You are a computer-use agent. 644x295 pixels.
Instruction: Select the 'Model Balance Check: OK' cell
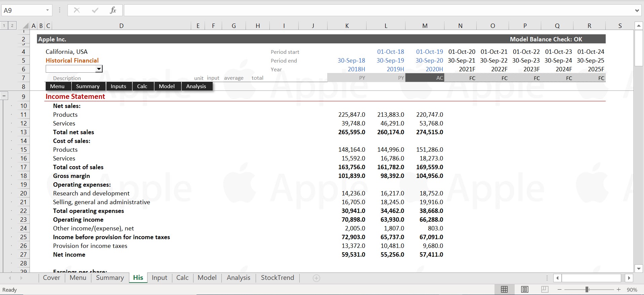click(x=546, y=39)
